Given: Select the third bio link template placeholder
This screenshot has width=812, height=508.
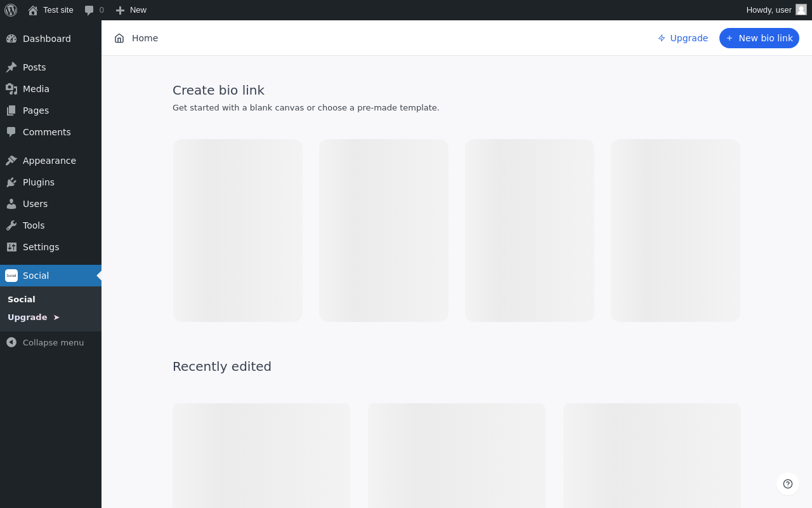Looking at the screenshot, I should point(530,231).
